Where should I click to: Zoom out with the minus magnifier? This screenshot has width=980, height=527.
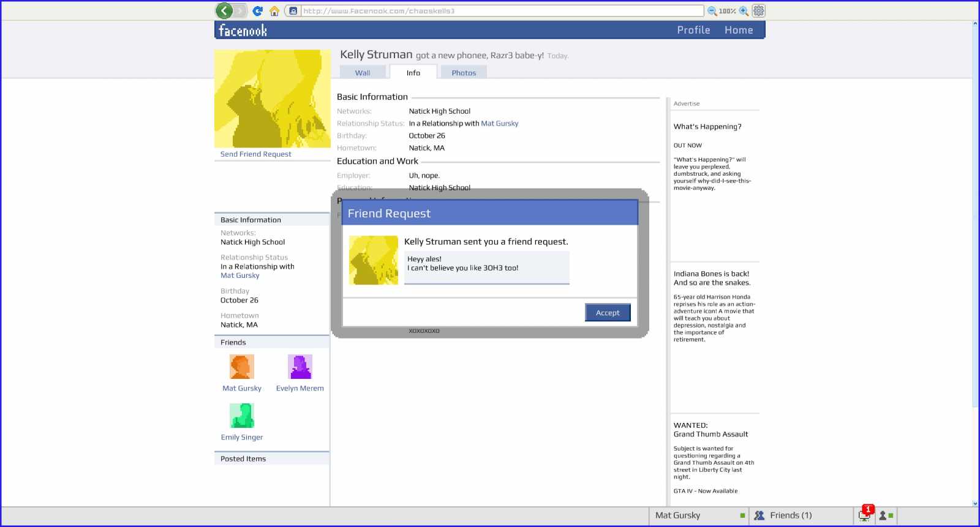tap(712, 11)
